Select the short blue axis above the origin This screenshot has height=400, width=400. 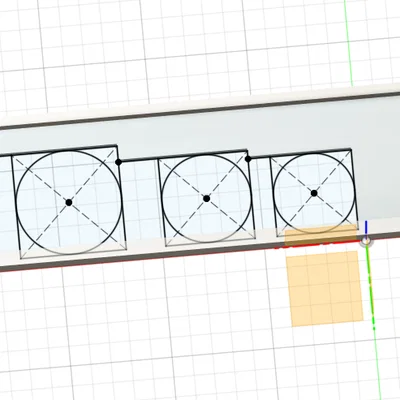[x=366, y=228]
